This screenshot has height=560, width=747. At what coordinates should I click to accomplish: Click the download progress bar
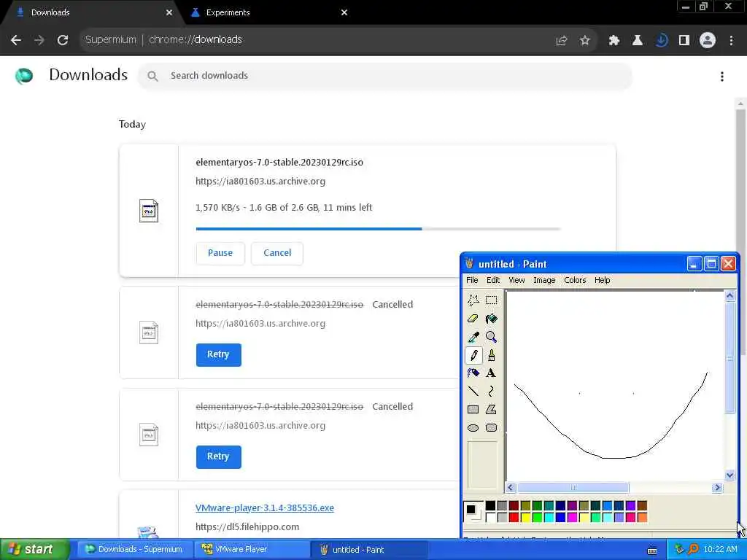click(378, 229)
